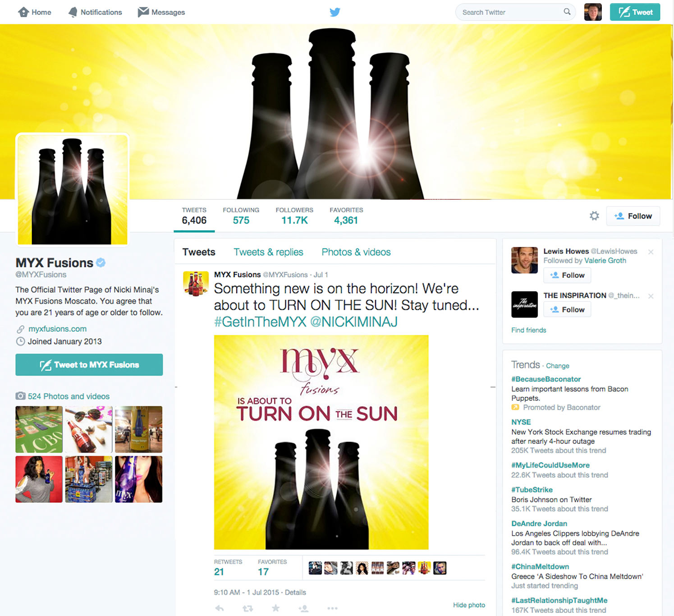
Task: Open Messages envelope icon
Action: 143,12
